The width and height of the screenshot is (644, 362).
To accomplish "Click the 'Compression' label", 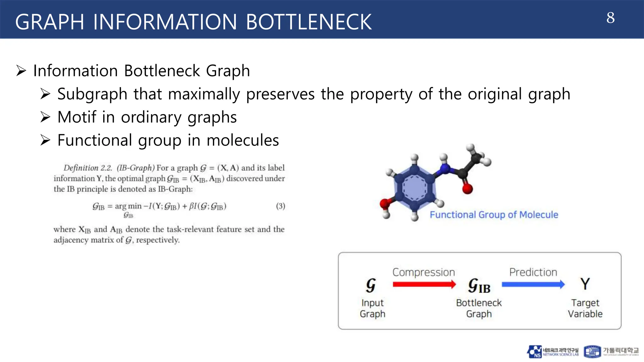I will (x=424, y=272).
